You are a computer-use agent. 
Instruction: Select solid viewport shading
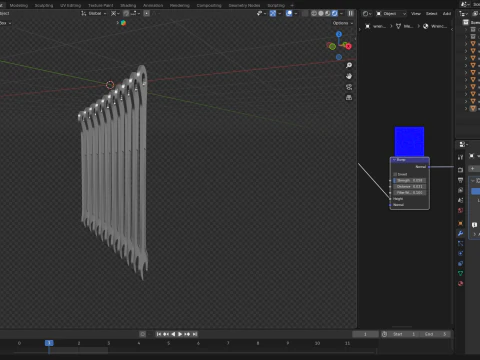pyautogui.click(x=321, y=13)
